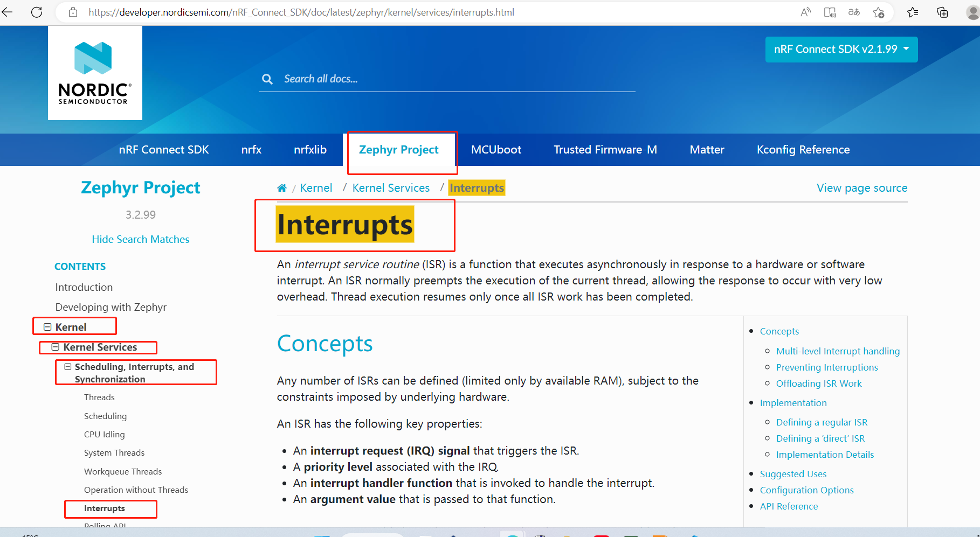
Task: Toggle Hide Search Matches
Action: (x=141, y=239)
